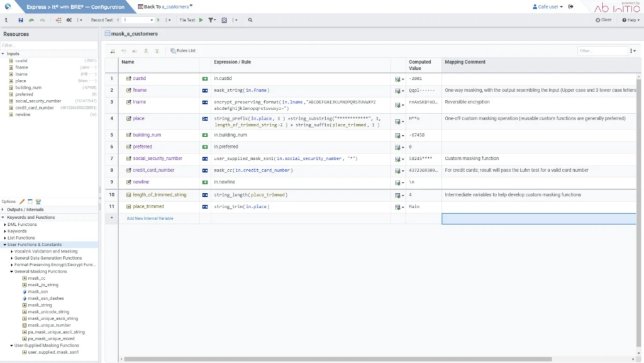
Task: Collapse the Inputs section
Action: (3, 54)
